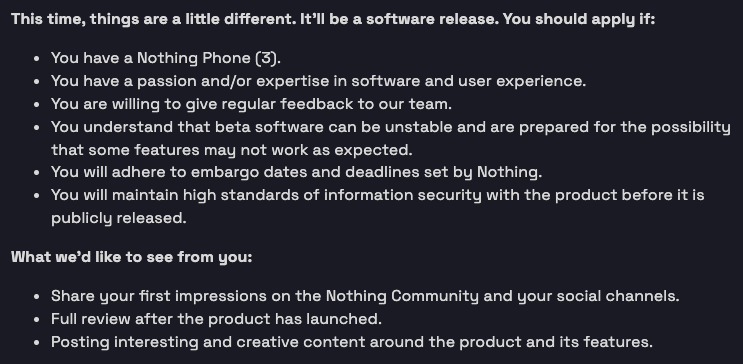
Task: Click the words "publicly released"
Action: pos(117,218)
